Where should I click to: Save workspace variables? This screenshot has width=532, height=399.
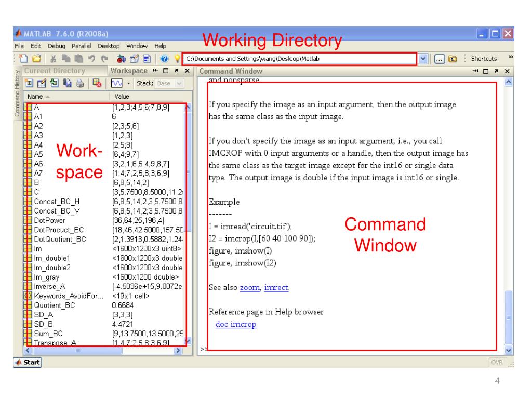(x=67, y=83)
